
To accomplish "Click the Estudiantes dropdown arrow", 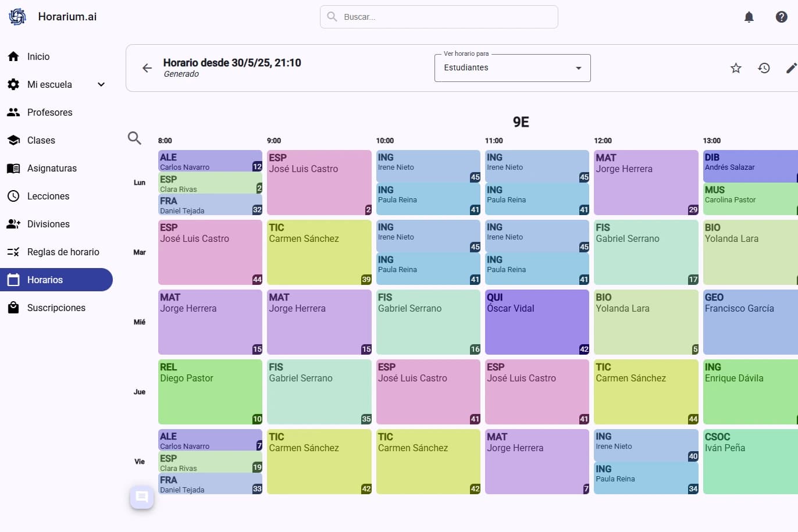I will tap(578, 68).
